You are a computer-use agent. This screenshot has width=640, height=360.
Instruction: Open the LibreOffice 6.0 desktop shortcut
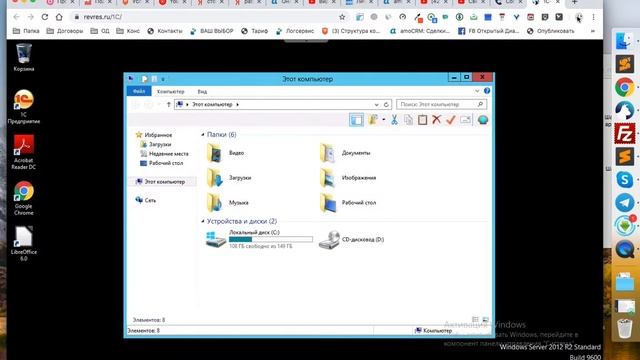24,243
